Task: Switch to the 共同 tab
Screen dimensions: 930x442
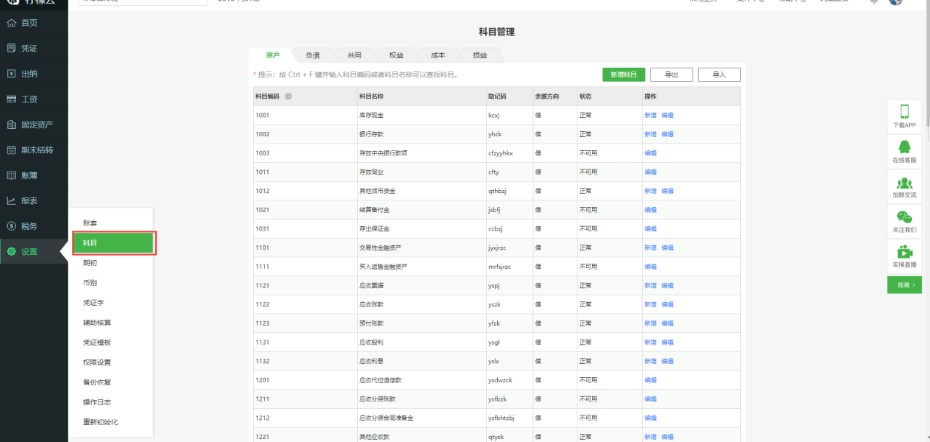Action: [x=354, y=55]
